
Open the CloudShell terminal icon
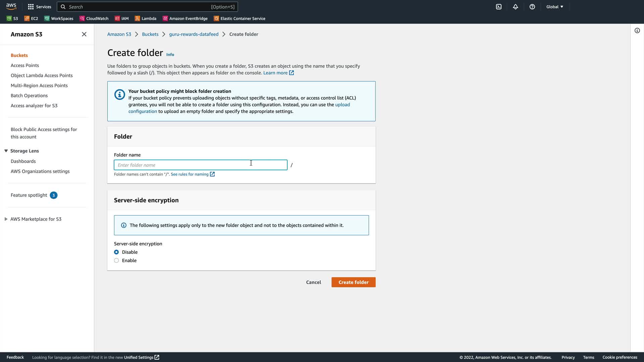coord(499,7)
